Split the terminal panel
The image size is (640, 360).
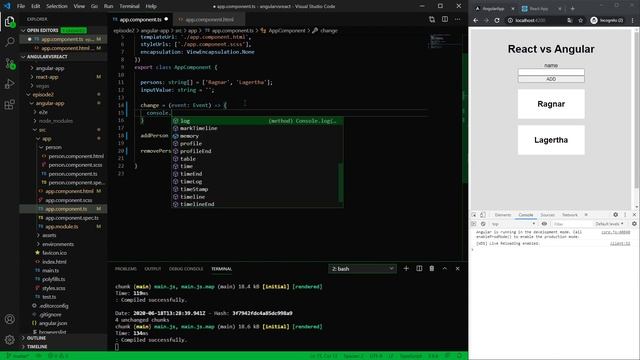coord(419,269)
